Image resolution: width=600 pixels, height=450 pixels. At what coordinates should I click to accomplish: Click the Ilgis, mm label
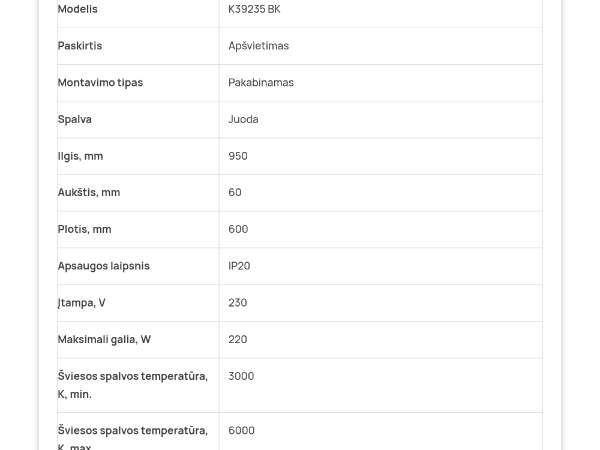click(x=80, y=156)
